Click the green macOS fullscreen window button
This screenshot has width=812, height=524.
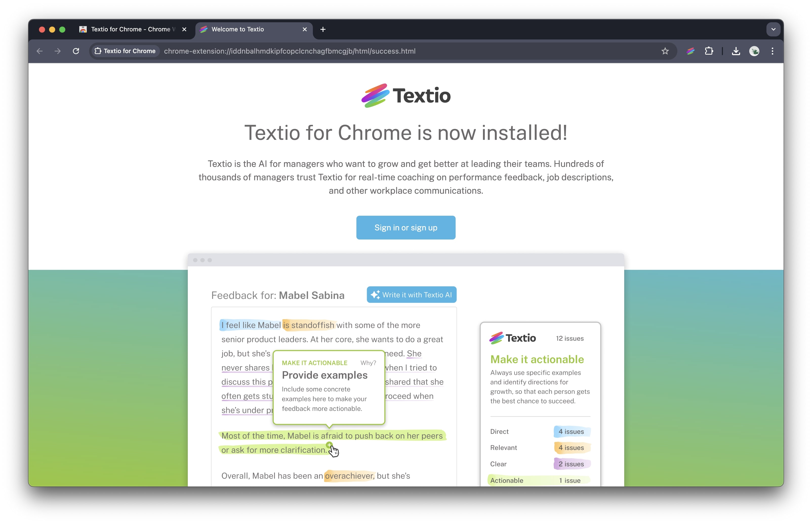click(62, 29)
